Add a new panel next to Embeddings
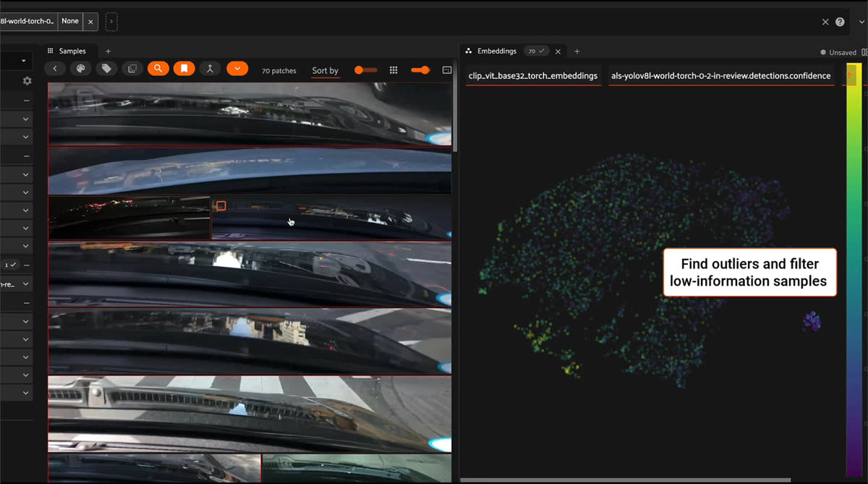 tap(576, 51)
